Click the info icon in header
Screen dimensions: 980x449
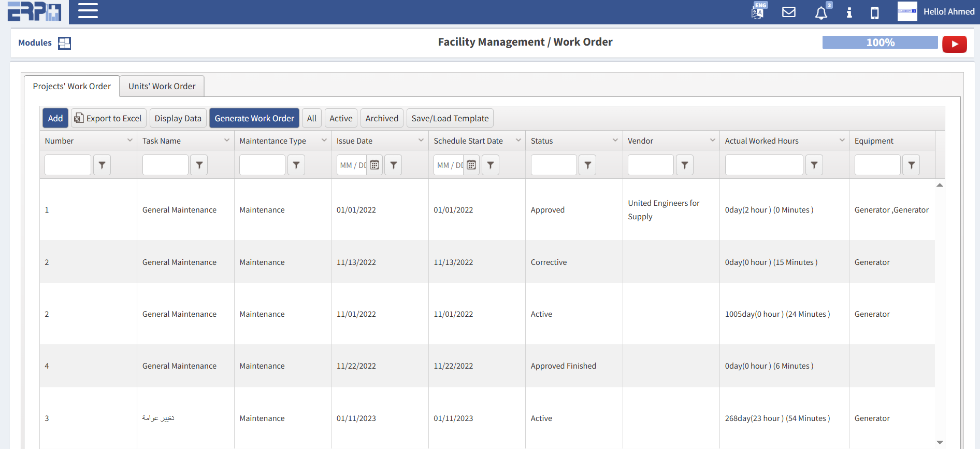click(x=849, y=12)
